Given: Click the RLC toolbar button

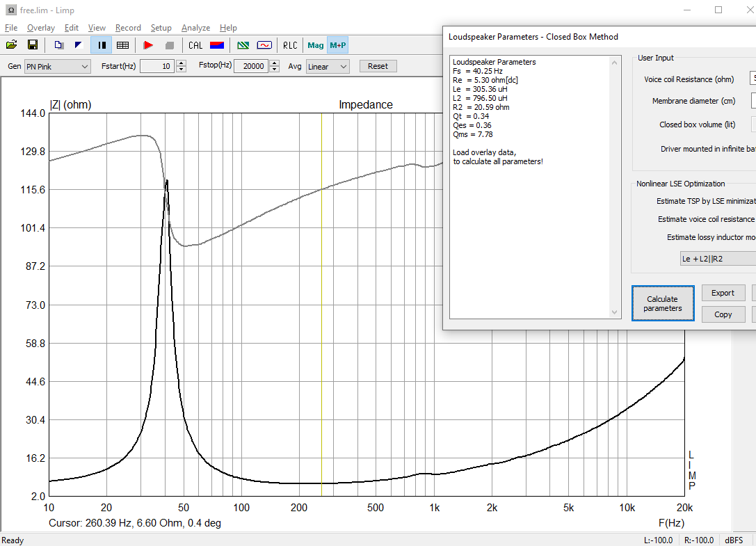Looking at the screenshot, I should [290, 45].
